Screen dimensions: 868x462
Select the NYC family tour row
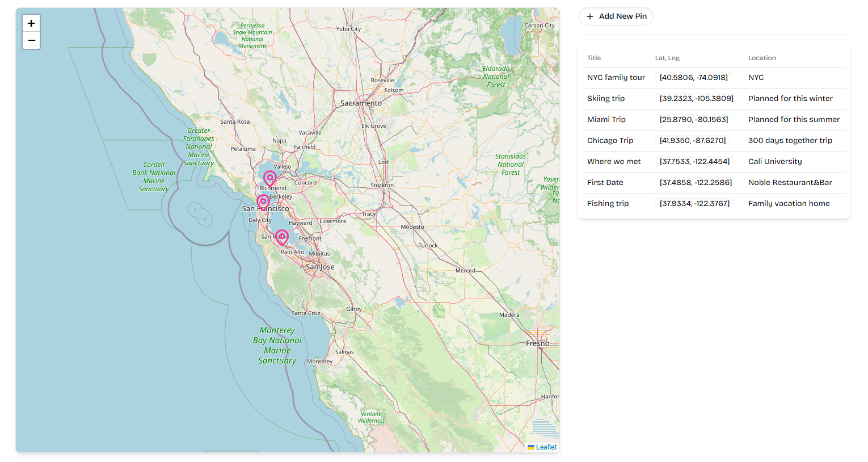(x=616, y=78)
